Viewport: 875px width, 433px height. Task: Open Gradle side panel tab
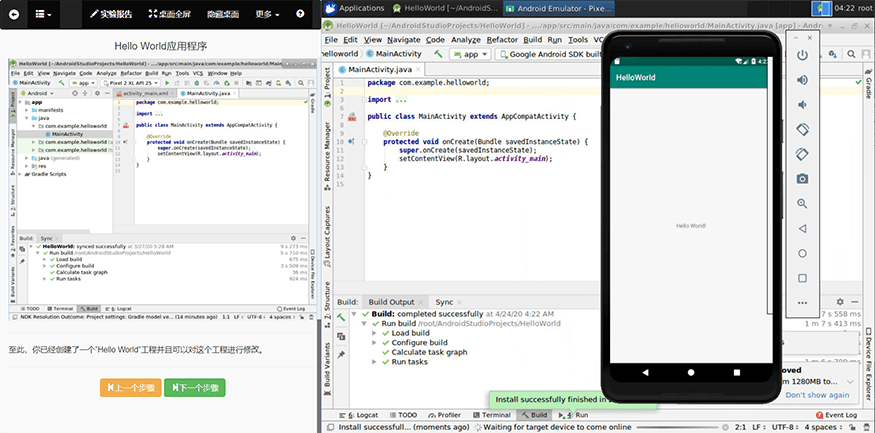pyautogui.click(x=869, y=83)
